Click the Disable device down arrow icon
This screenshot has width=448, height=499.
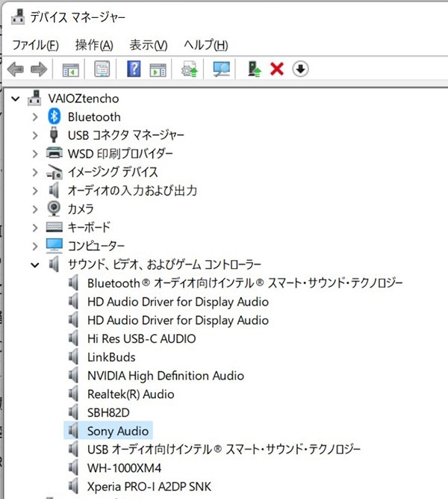[x=300, y=69]
